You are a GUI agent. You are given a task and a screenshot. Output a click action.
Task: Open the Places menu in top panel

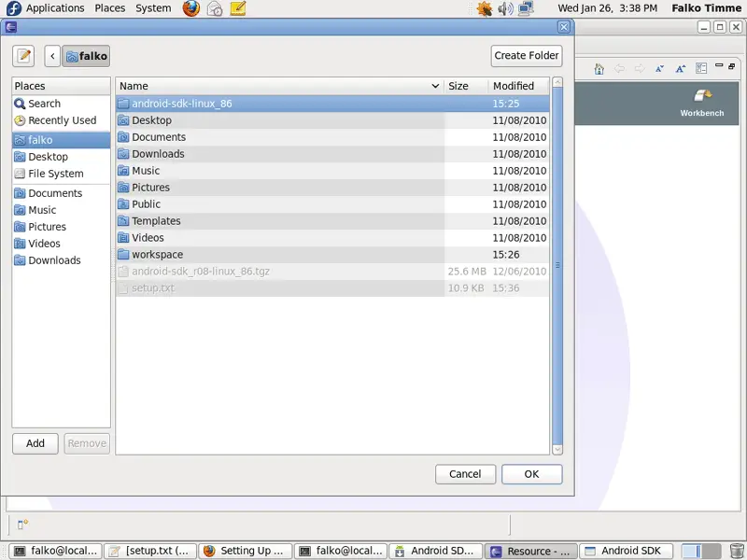click(109, 8)
